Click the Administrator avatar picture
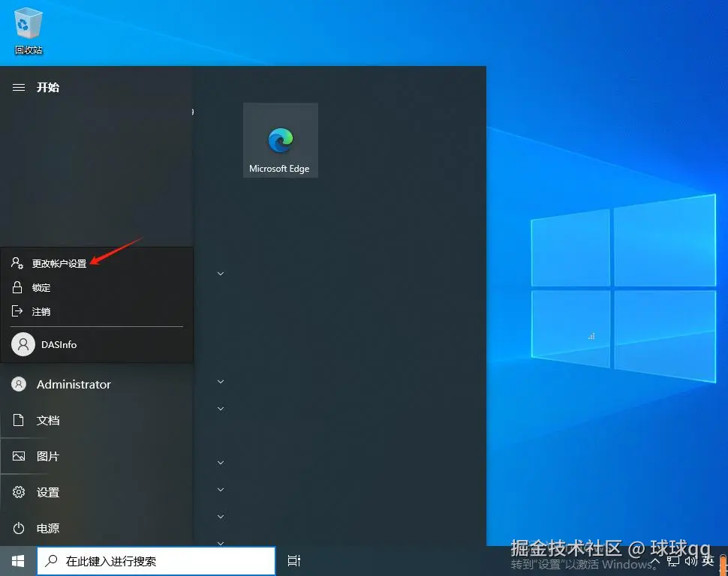The width and height of the screenshot is (728, 576). coord(19,384)
